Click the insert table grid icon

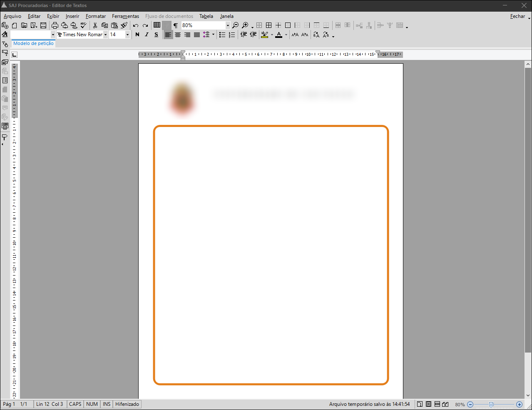pos(157,25)
